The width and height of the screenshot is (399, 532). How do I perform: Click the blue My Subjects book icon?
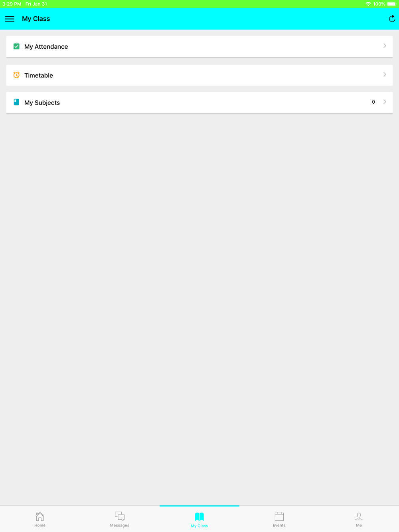click(x=16, y=102)
